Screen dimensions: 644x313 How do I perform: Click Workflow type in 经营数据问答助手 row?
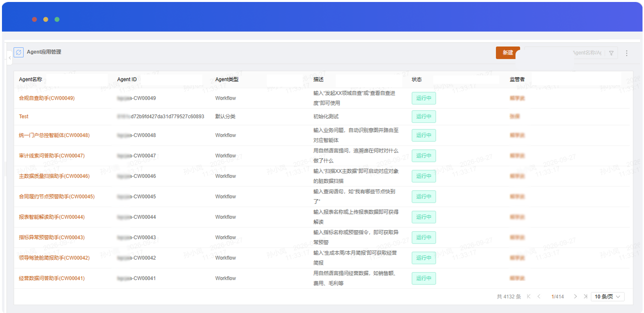coord(225,278)
